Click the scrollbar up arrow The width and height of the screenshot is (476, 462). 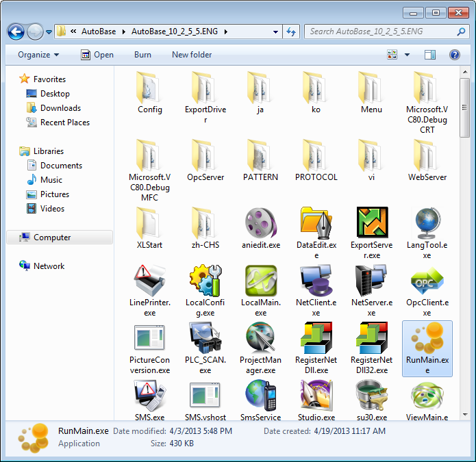(464, 72)
